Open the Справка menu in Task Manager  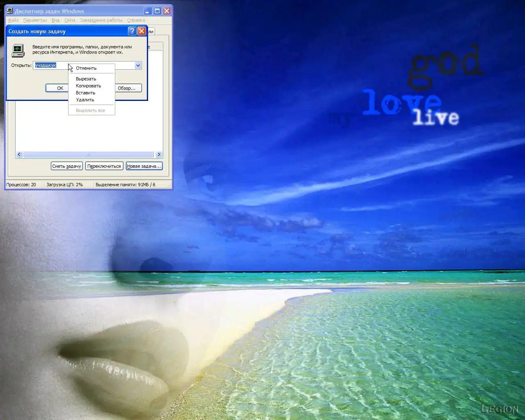click(x=136, y=20)
